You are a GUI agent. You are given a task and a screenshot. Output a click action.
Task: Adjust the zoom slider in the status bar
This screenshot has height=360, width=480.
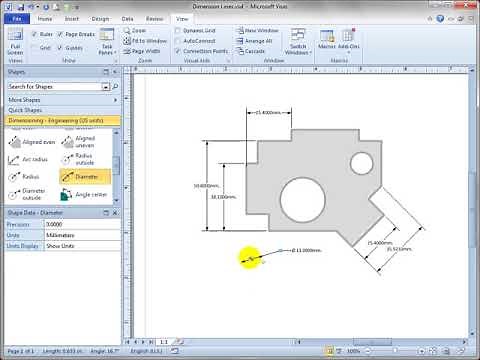395,351
